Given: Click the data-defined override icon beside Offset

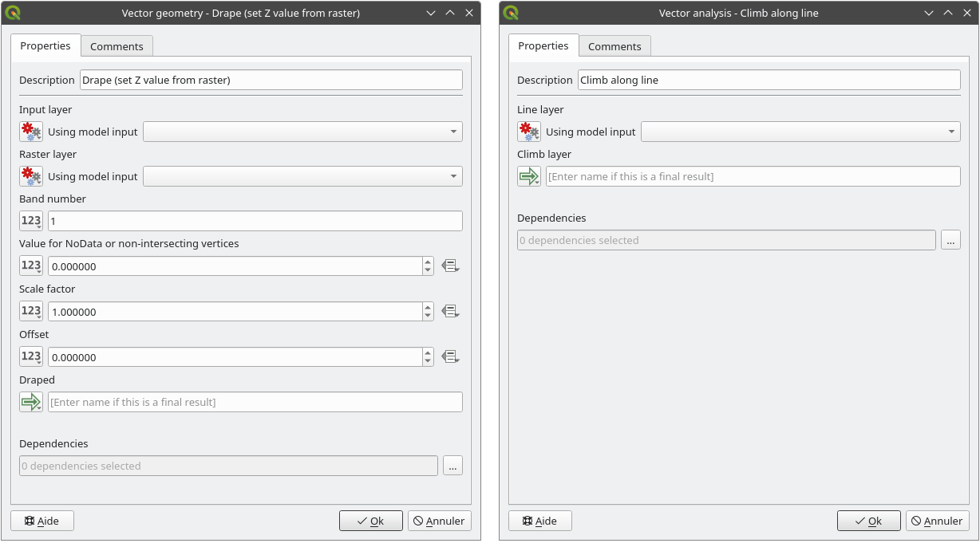Looking at the screenshot, I should 451,356.
